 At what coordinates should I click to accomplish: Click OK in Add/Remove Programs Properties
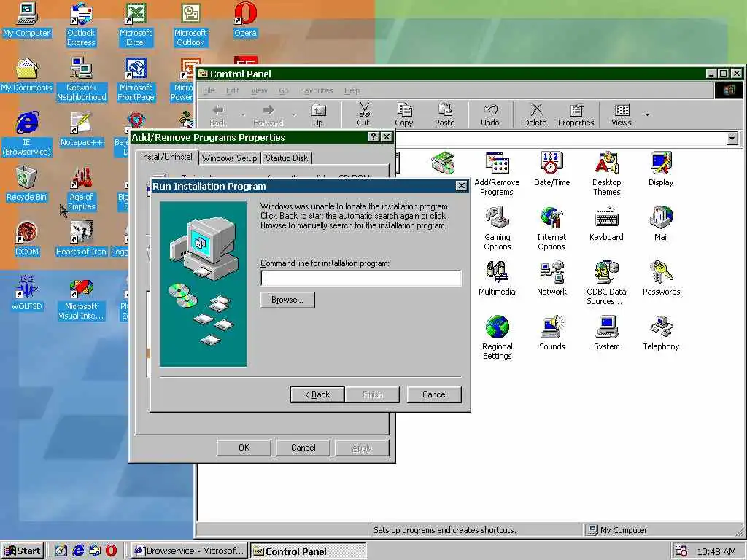tap(244, 448)
